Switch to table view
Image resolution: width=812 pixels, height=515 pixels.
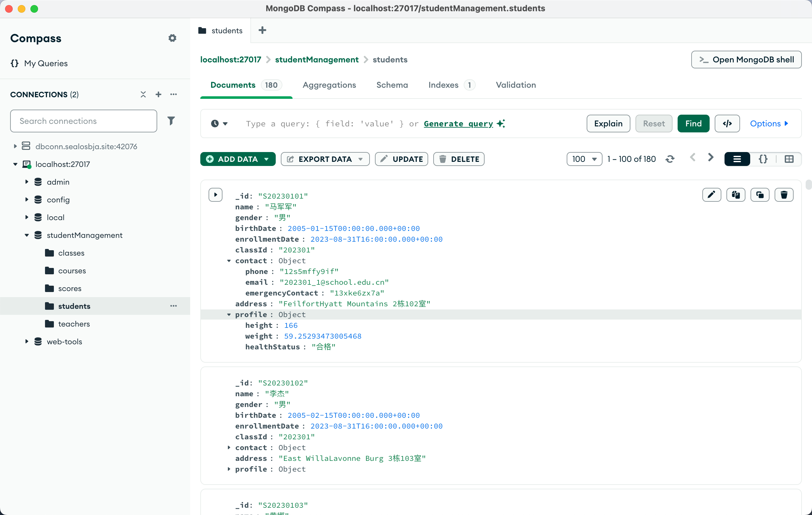coord(789,159)
